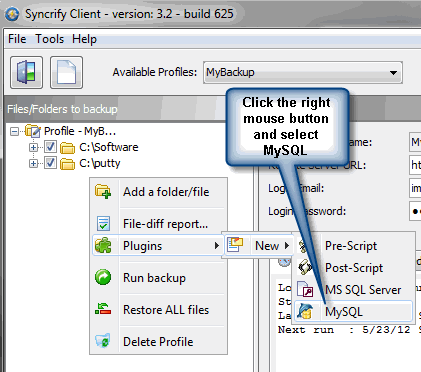The width and height of the screenshot is (421, 372).
Task: Select Pre-Script plugin option
Action: coord(353,246)
